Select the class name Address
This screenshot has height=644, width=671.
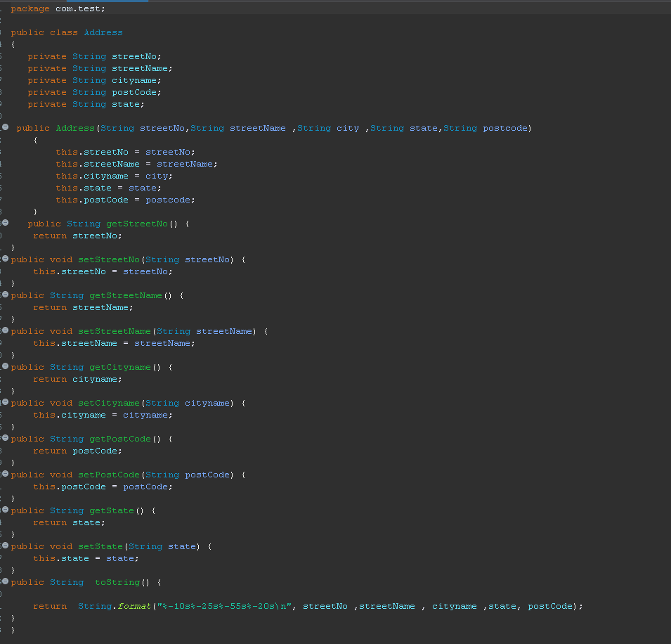click(103, 32)
